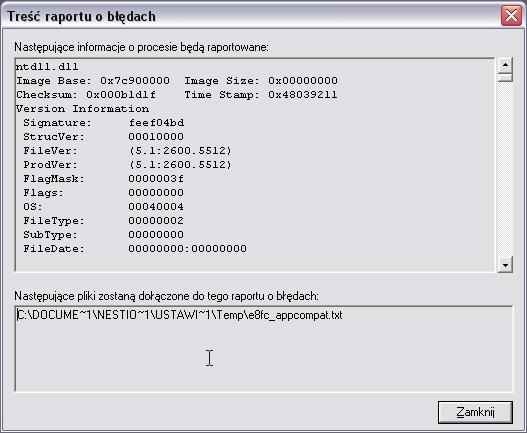Click the scrollbar track below the thumb
Image resolution: width=527 pixels, height=433 pixels.
[505, 168]
